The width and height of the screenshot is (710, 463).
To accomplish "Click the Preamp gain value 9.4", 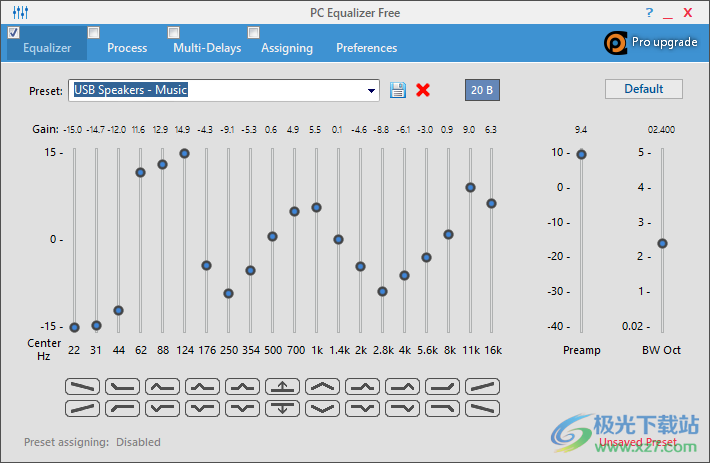I will coord(581,130).
